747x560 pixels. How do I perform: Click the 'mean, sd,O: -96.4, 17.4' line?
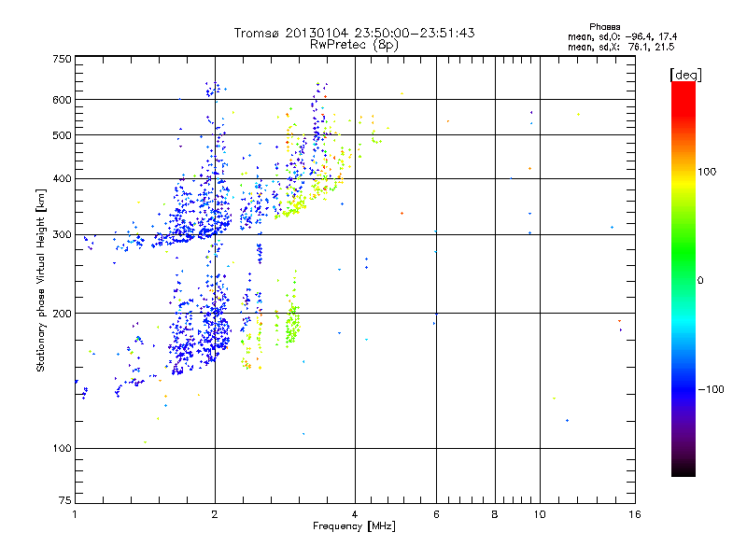click(x=622, y=36)
